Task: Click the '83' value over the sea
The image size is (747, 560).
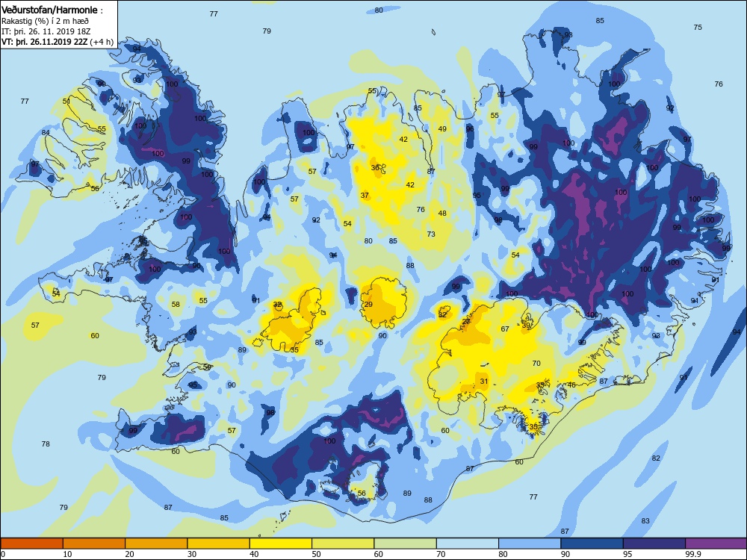Action: 645,521
